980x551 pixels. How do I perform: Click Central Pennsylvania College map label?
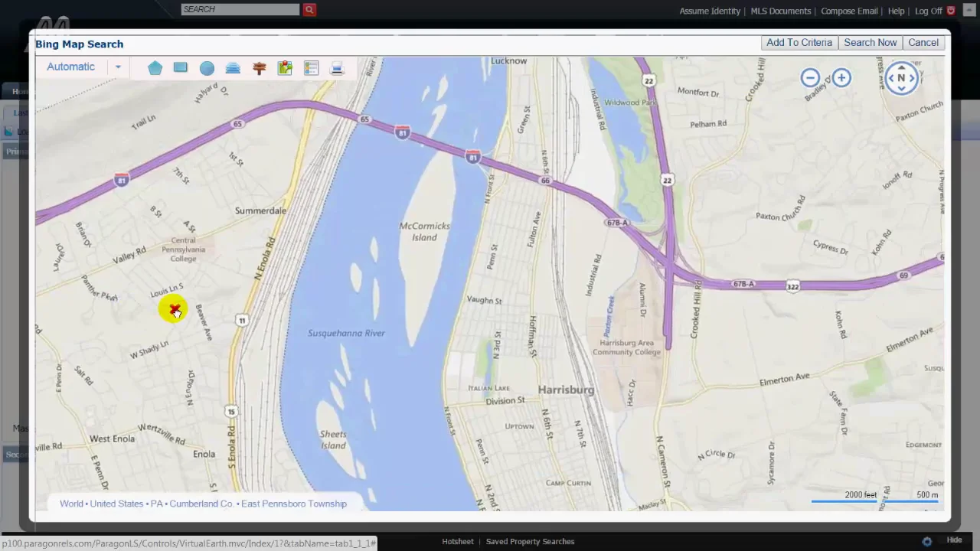tap(184, 249)
